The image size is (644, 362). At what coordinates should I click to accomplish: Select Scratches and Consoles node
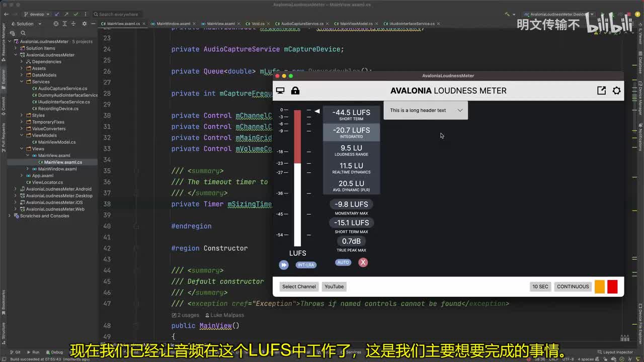(41, 216)
